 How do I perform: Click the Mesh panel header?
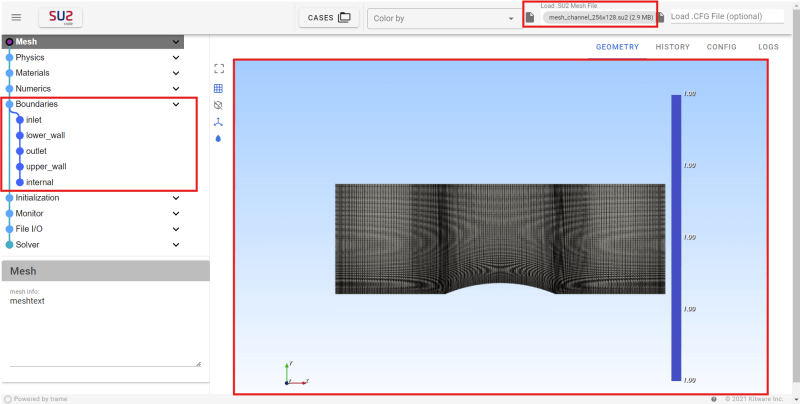click(x=106, y=271)
